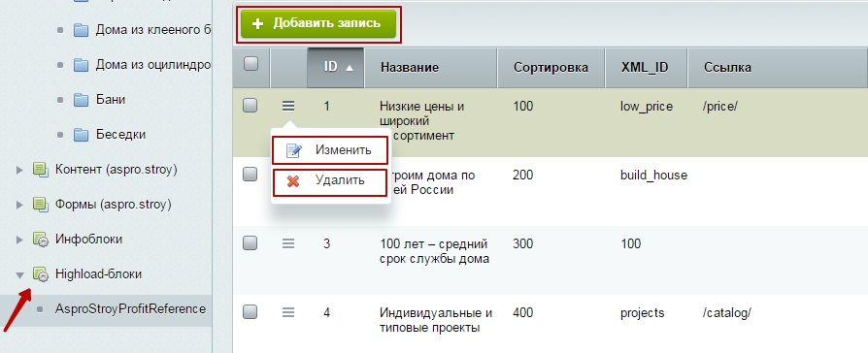Click the folder icon next to Беседки

pos(82,135)
